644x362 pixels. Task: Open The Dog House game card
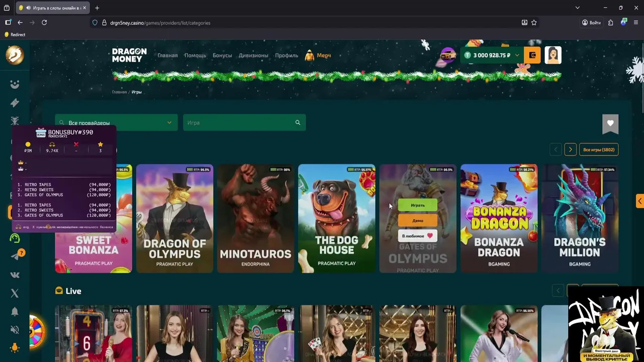[x=337, y=219]
